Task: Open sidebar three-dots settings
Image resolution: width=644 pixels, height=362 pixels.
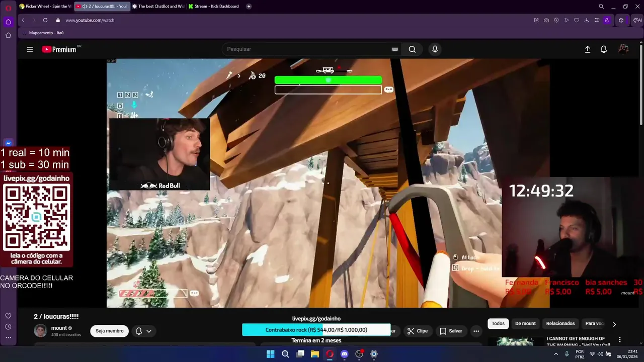Action: pos(8,337)
